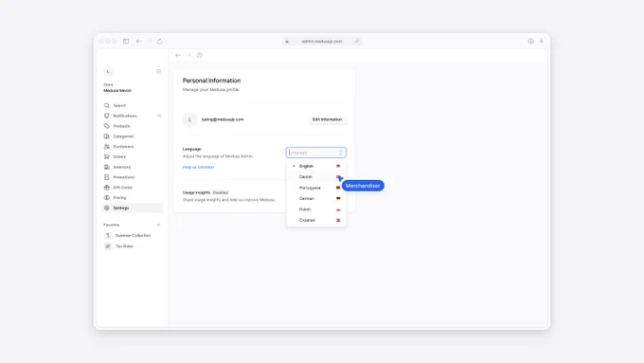Image resolution: width=644 pixels, height=363 pixels.
Task: Click the browser downloads icon
Action: point(530,41)
